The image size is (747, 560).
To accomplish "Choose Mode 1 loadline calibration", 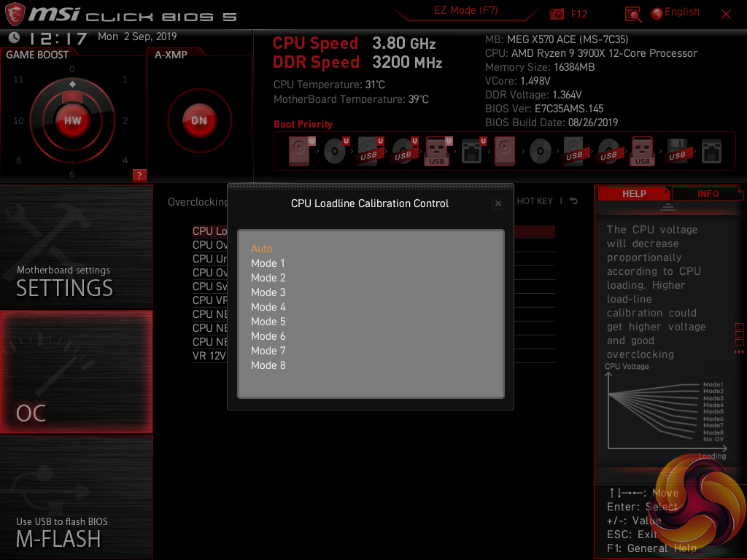I will click(x=268, y=262).
